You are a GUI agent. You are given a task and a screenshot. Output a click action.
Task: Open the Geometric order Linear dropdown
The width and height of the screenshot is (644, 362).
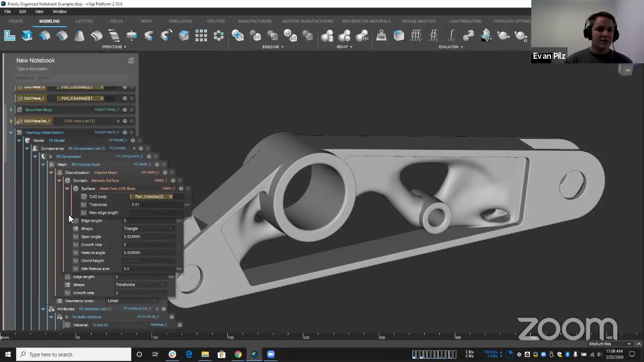[x=132, y=301]
